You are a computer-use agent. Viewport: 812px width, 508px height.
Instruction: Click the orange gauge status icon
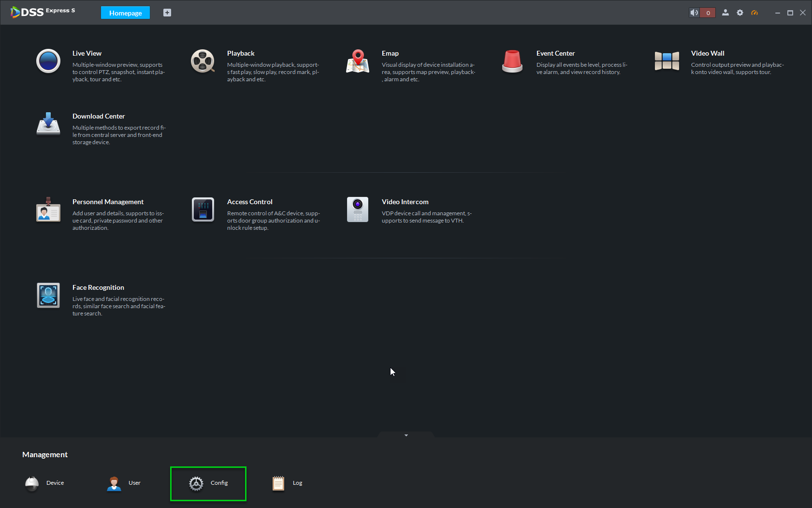pyautogui.click(x=754, y=13)
